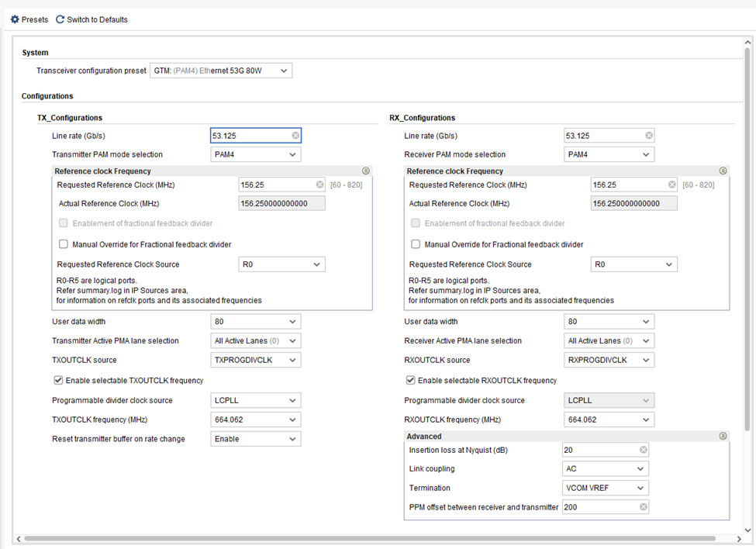756x549 pixels.
Task: Open Transmitter PAM mode selection dropdown
Action: pos(256,154)
